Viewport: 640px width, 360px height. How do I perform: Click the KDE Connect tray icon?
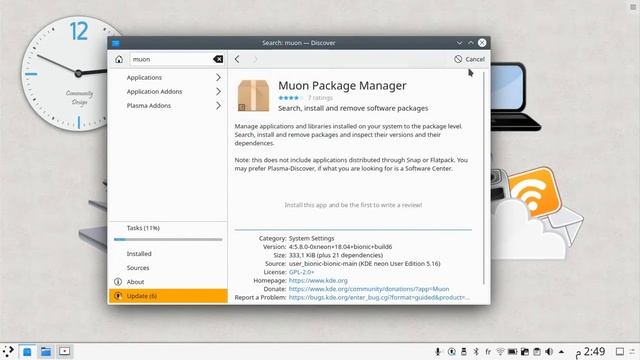(x=524, y=351)
